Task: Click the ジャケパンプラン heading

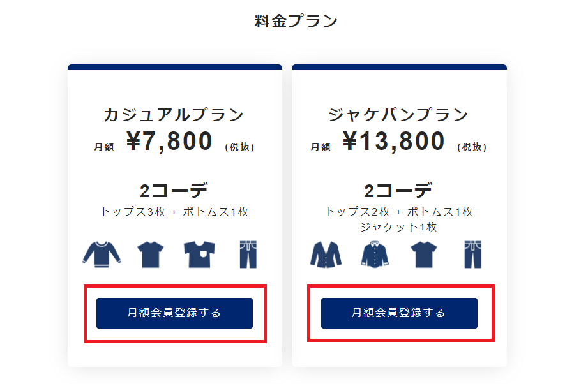Action: (x=398, y=115)
